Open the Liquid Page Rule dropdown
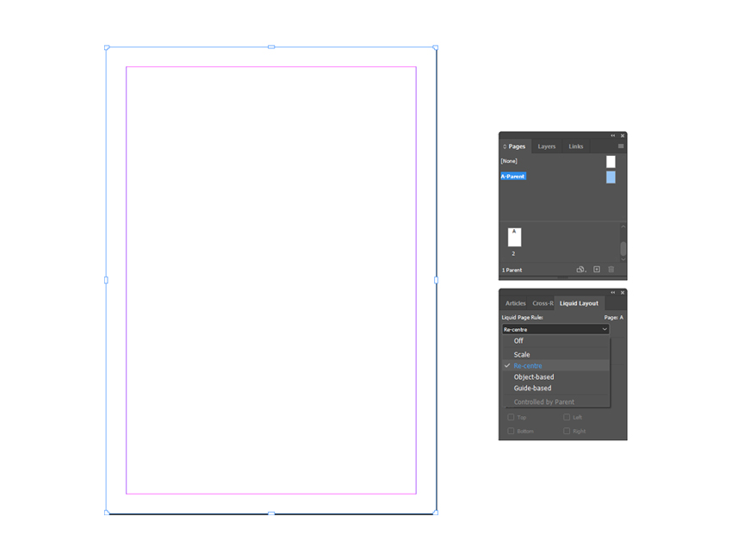Image resolution: width=732 pixels, height=560 pixels. pos(555,329)
